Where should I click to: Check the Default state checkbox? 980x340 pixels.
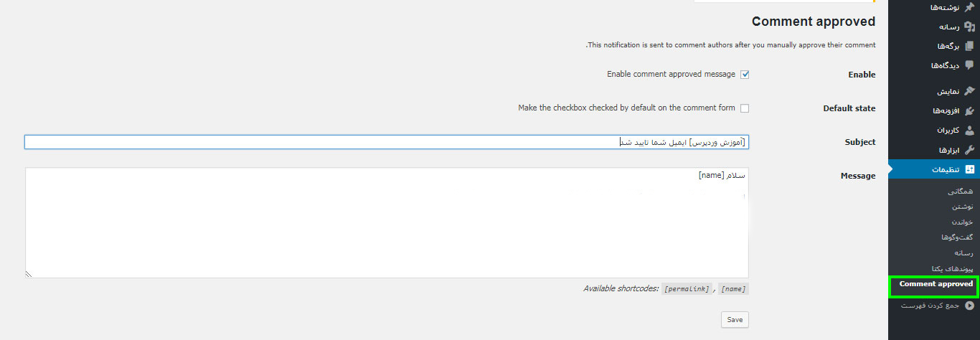(x=745, y=108)
